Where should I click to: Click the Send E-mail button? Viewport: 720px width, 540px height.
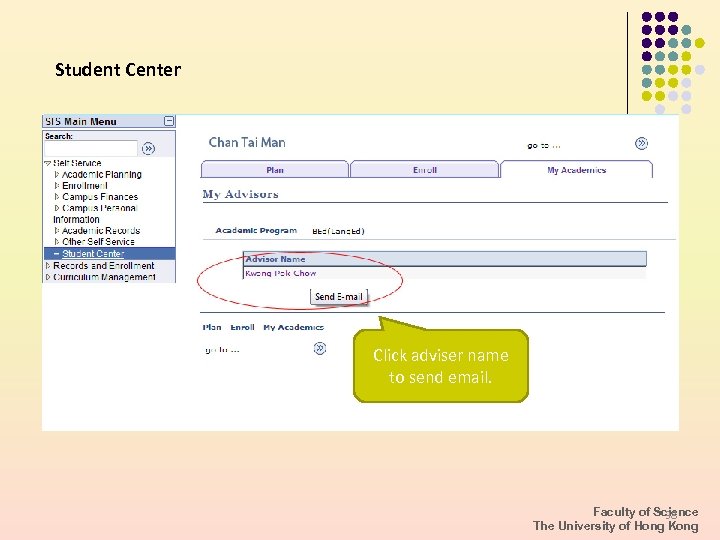(339, 297)
